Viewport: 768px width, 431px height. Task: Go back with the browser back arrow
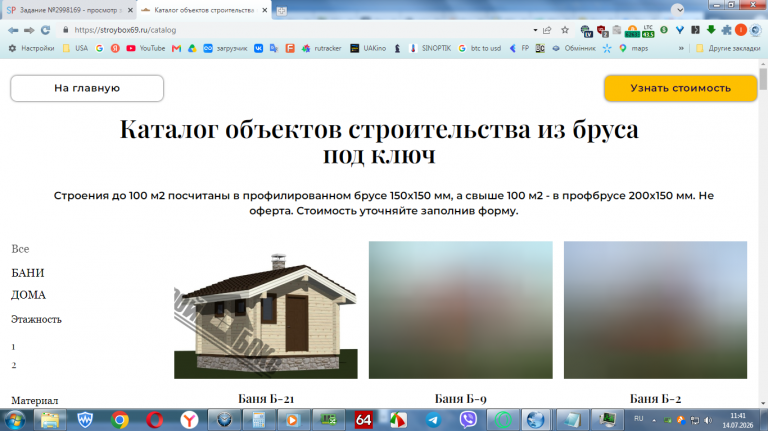(13, 30)
